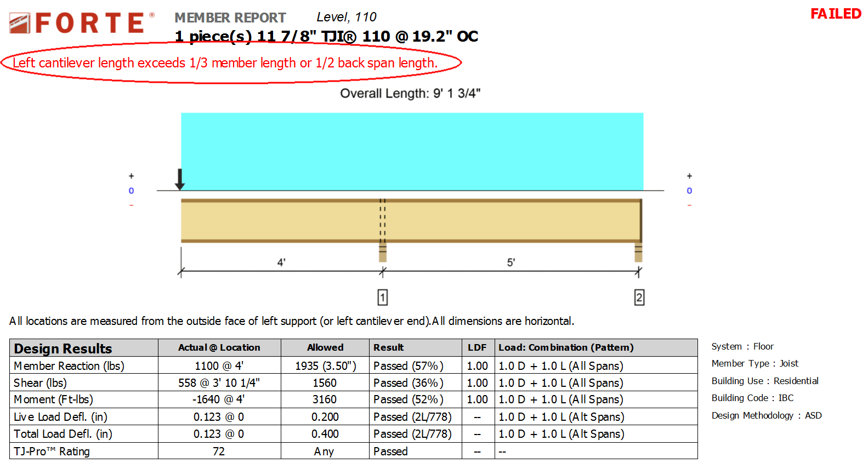Click the point load arrow on joist
Screen dimensions: 868x463
[x=179, y=180]
